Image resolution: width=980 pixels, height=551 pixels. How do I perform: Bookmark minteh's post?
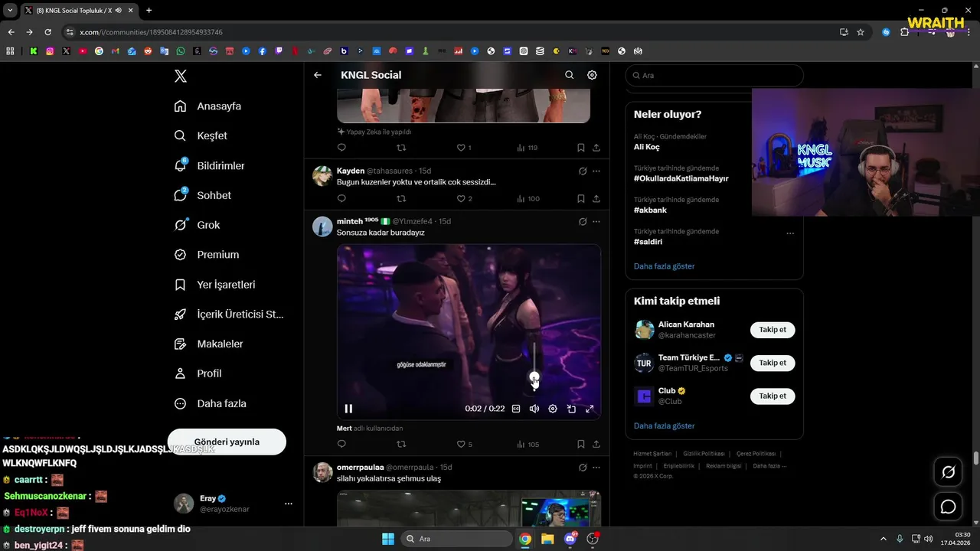point(580,444)
